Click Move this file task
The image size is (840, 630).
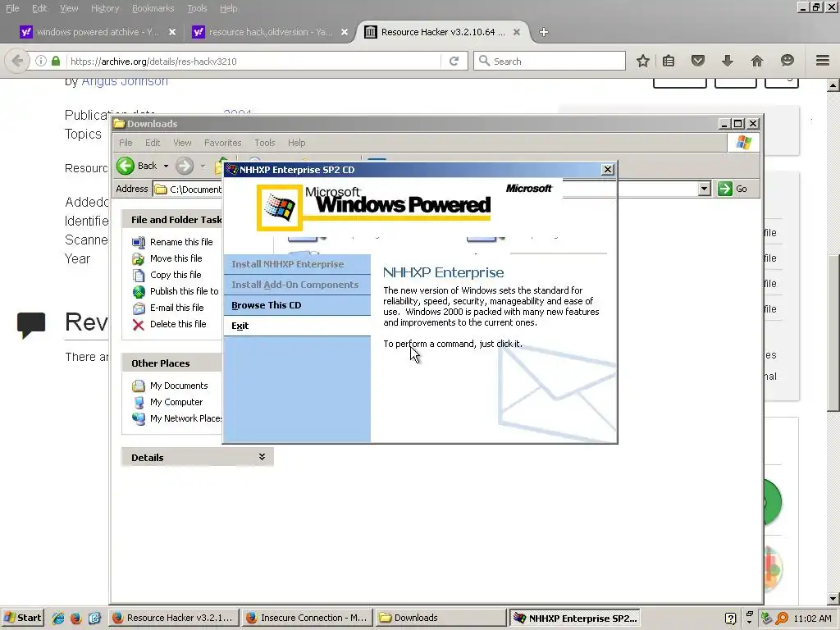[176, 258]
